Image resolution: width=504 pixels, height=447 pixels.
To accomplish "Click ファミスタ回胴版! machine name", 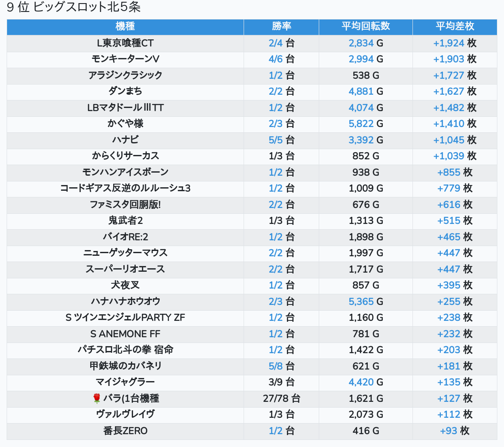I will tap(126, 204).
